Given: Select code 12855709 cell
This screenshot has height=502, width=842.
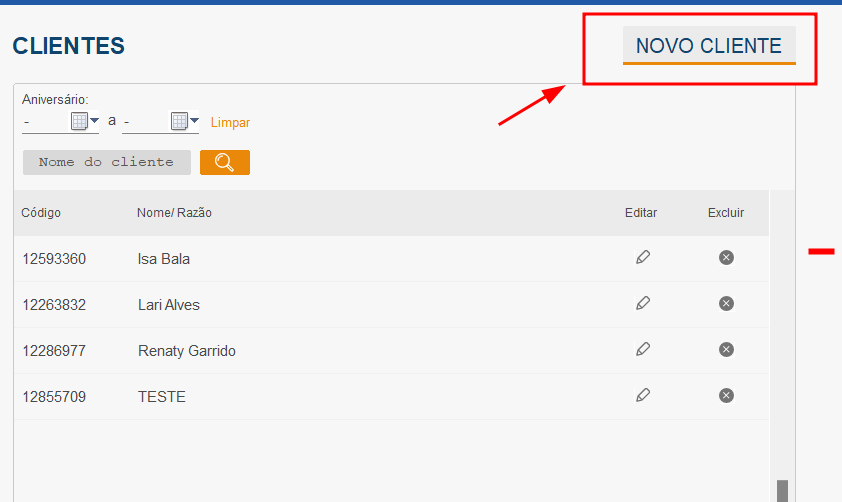Looking at the screenshot, I should (x=54, y=397).
